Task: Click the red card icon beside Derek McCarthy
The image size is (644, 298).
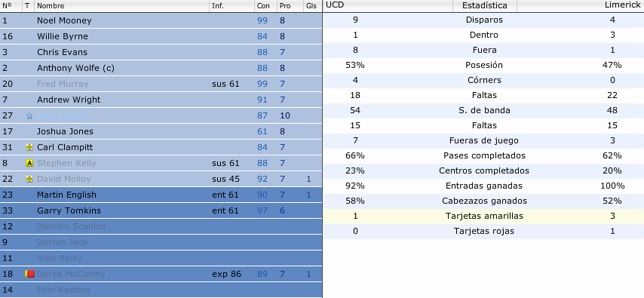Action: (x=29, y=274)
